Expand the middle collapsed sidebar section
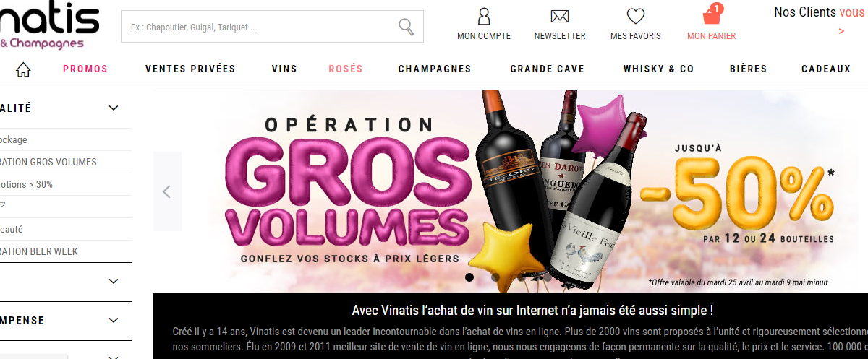Screen dimensions: 868x359 point(113,281)
